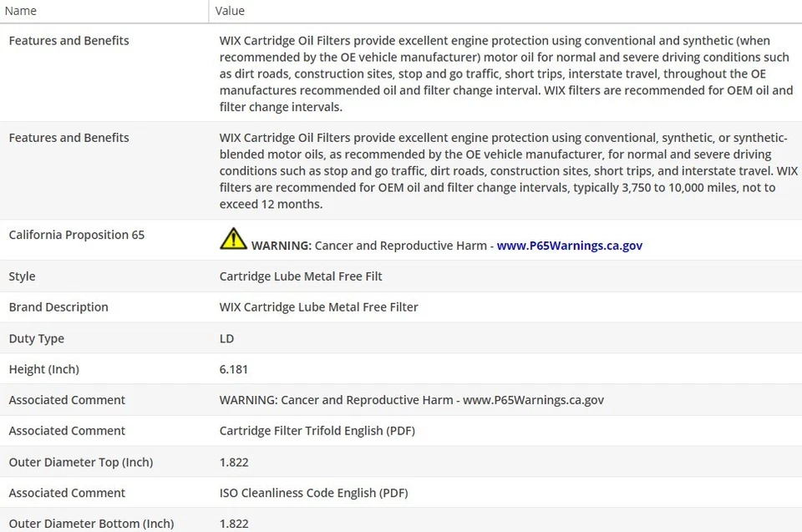
Task: Select the Cartridge Lube Metal Free Filt value
Action: click(301, 276)
